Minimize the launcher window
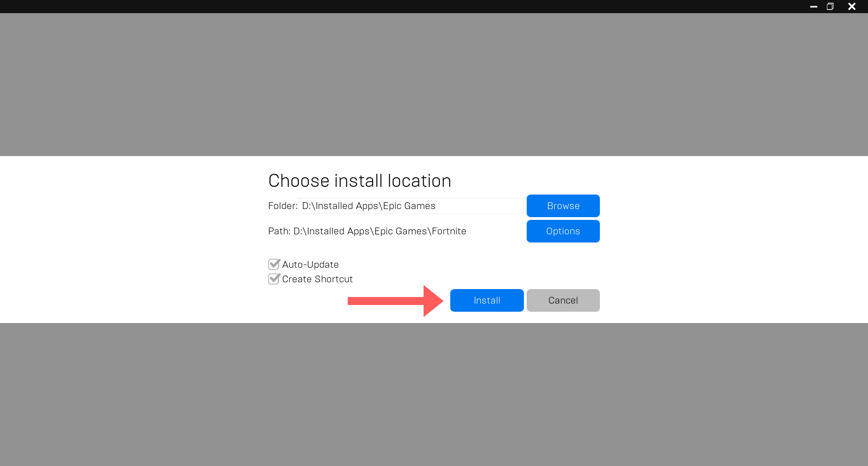This screenshot has height=466, width=868. click(x=813, y=6)
